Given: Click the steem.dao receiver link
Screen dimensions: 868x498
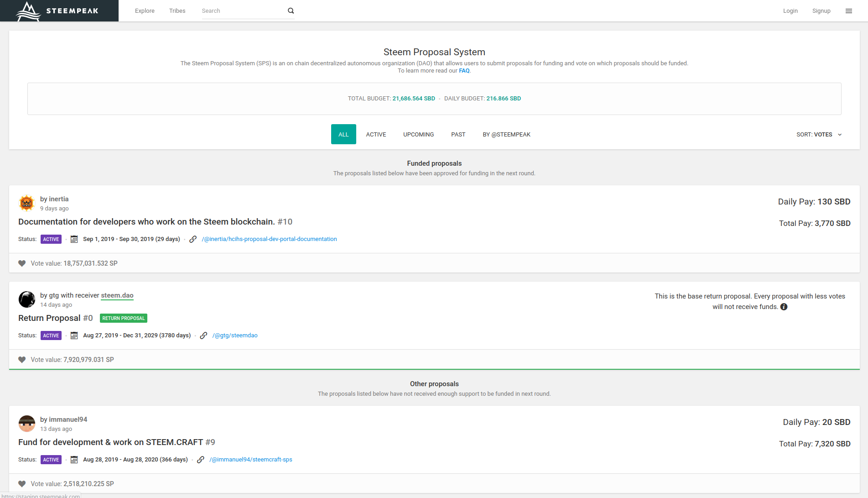Looking at the screenshot, I should click(x=117, y=295).
